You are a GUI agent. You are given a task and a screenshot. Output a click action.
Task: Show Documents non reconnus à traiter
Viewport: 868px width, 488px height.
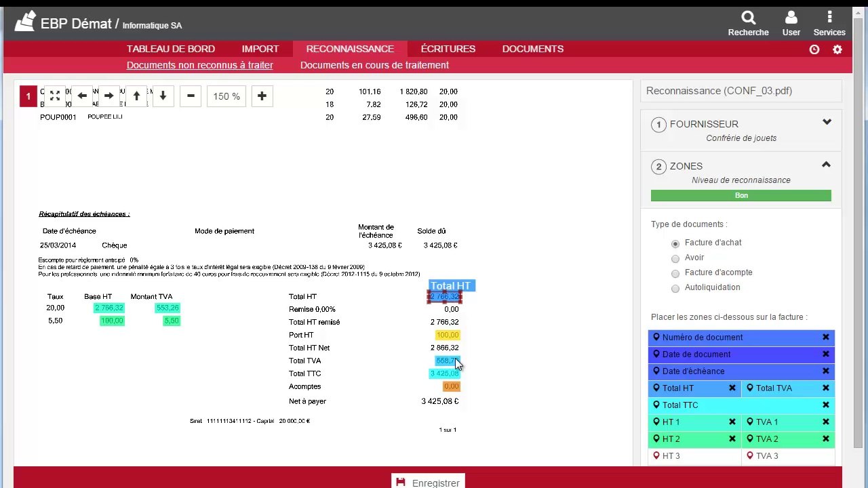200,65
